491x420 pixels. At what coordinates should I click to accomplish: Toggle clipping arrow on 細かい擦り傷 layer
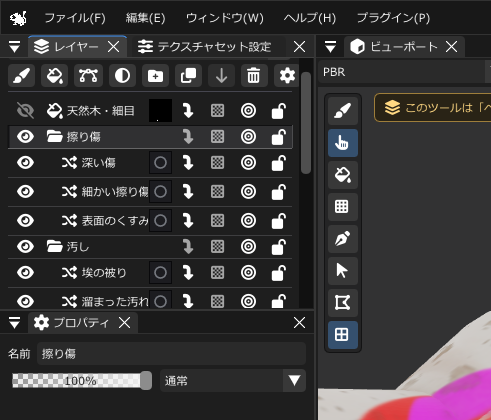click(x=188, y=192)
